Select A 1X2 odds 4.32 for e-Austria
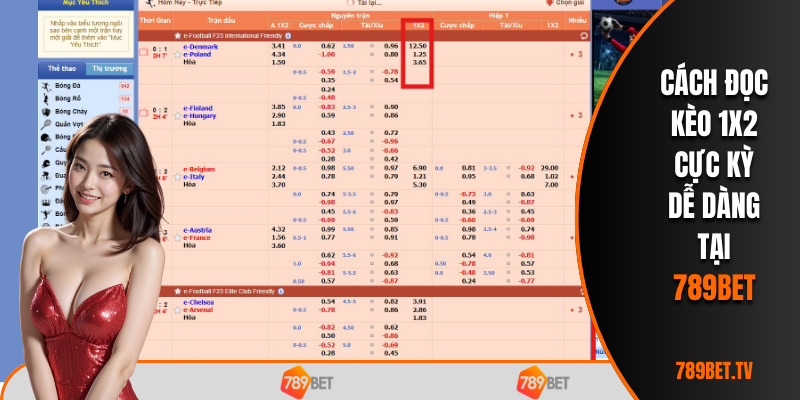The height and width of the screenshot is (400, 800). coord(279,230)
